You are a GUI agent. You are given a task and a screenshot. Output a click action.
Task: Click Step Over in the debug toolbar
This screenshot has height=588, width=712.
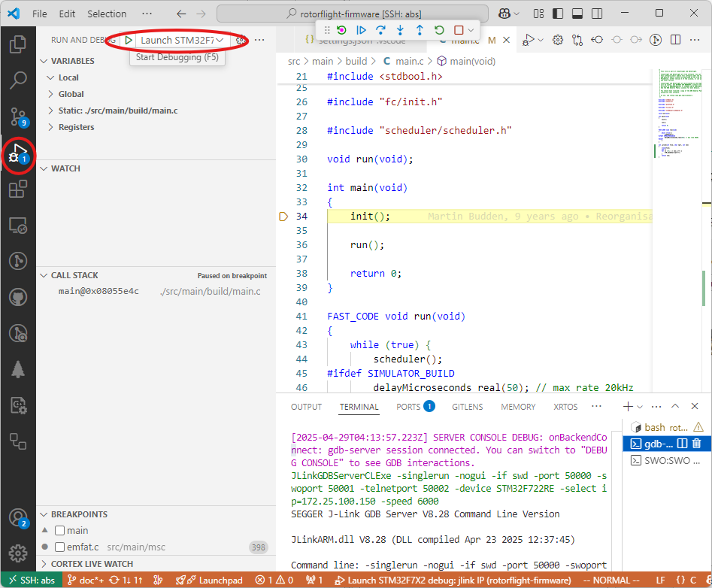tap(380, 30)
